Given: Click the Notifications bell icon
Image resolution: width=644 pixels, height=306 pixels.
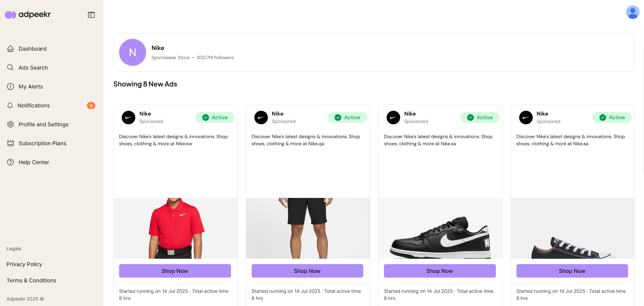Looking at the screenshot, I should pyautogui.click(x=10, y=105).
